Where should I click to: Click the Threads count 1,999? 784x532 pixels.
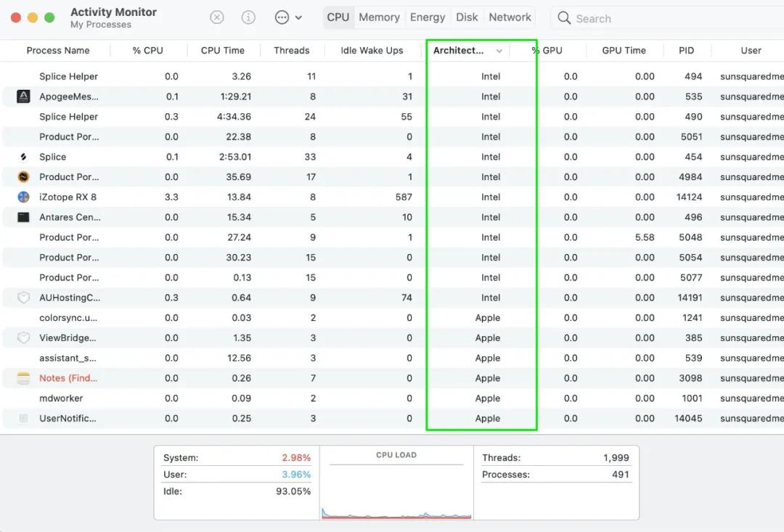pos(616,457)
